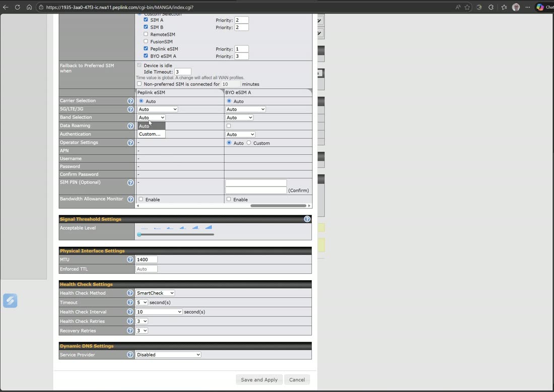The height and width of the screenshot is (392, 554).
Task: Enable Bandwidth Allowance Monitor for Peplink eSIM
Action: coord(141,199)
